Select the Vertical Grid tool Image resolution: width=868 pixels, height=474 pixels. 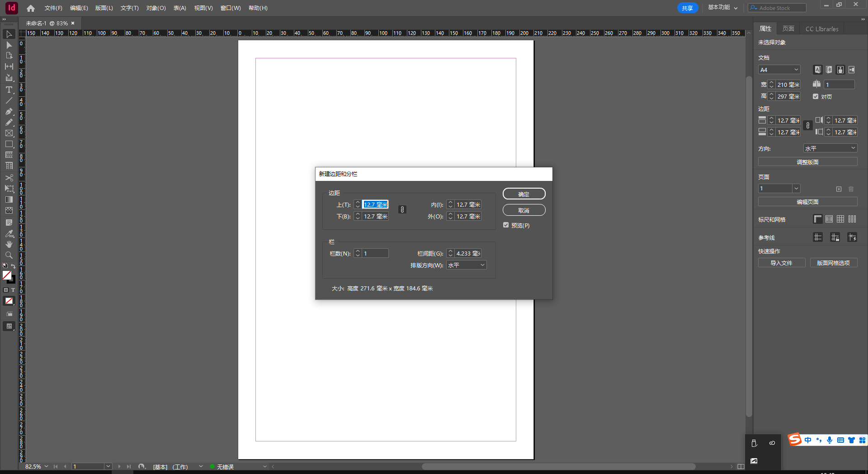pyautogui.click(x=9, y=166)
